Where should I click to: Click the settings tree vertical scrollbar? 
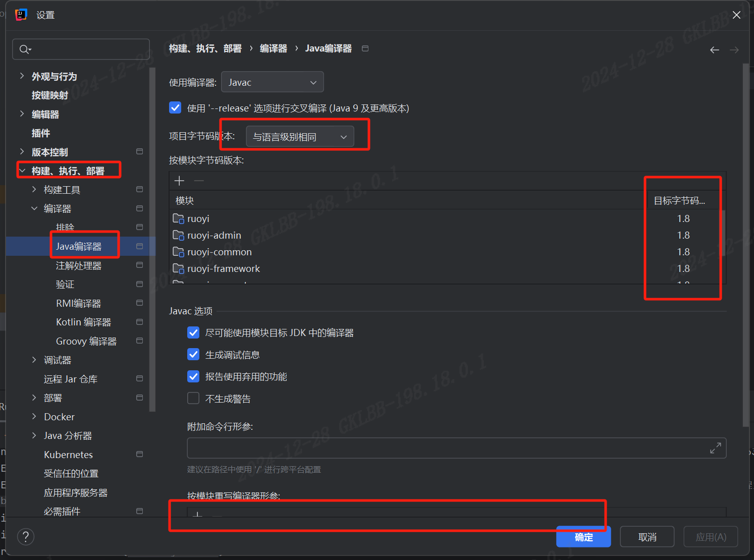[x=152, y=240]
